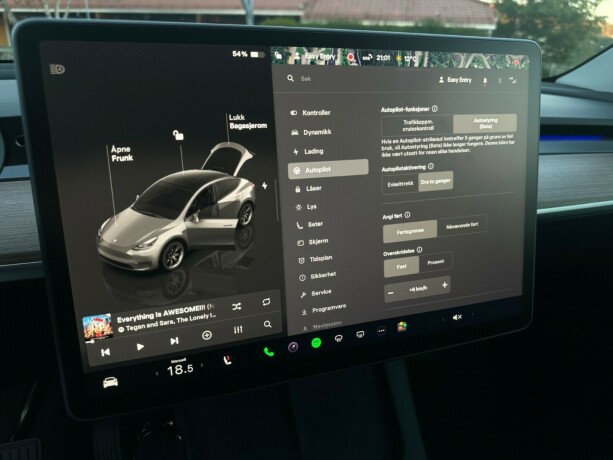
Task: Open the Spotify app in the dock
Action: pos(316,343)
